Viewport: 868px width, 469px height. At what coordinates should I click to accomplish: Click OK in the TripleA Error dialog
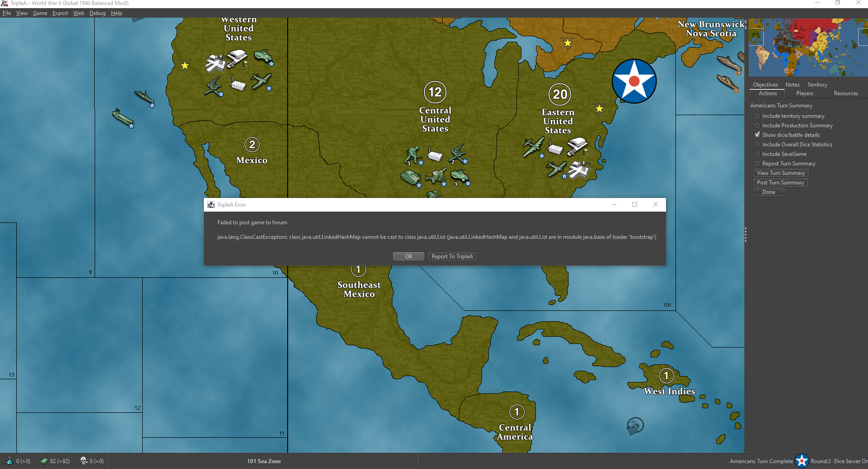tap(408, 256)
